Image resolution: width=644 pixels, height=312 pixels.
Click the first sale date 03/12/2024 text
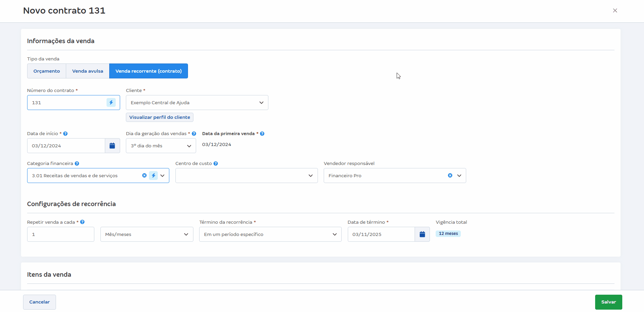click(217, 144)
